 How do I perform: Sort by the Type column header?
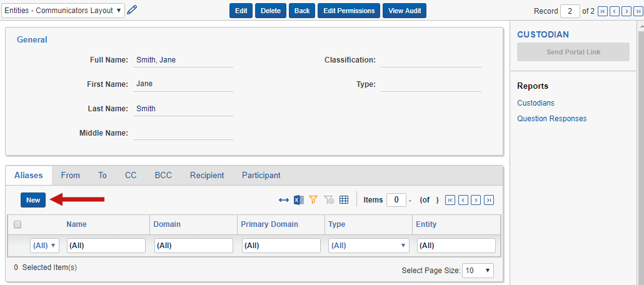[x=337, y=224]
